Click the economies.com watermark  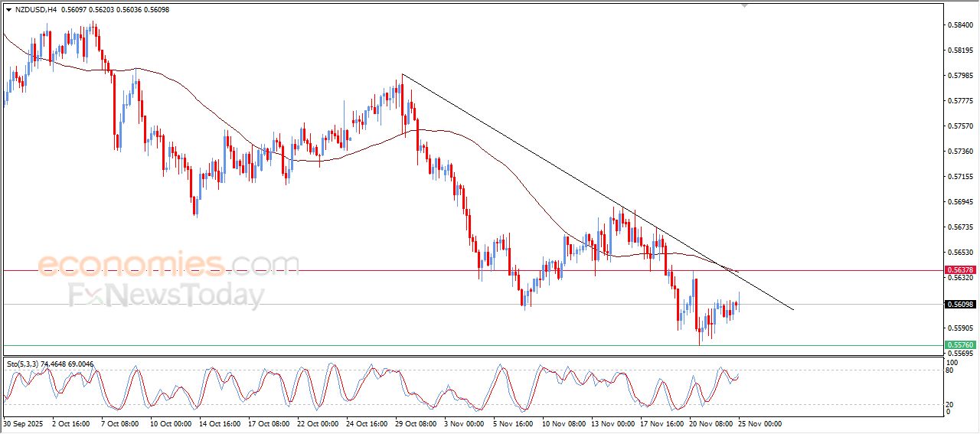coord(168,264)
